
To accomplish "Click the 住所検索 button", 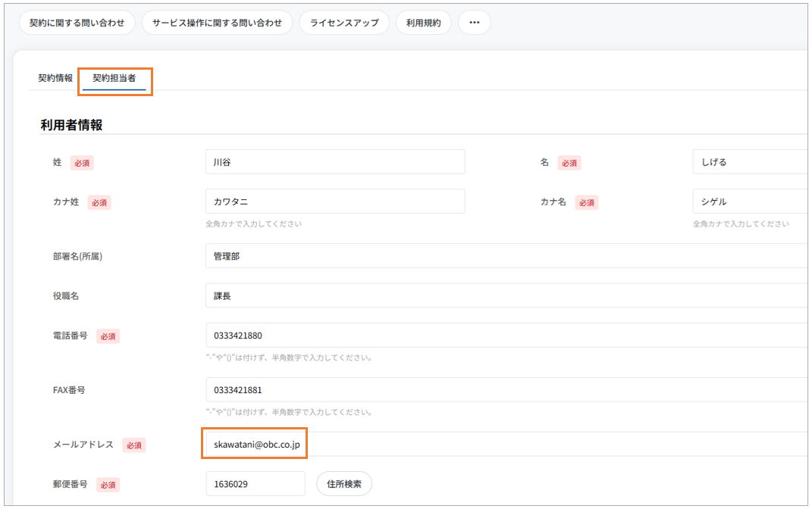I will pos(344,484).
